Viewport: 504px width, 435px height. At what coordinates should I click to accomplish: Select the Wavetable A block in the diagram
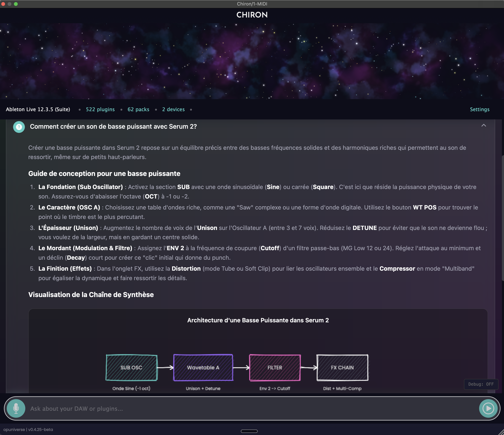pos(203,368)
